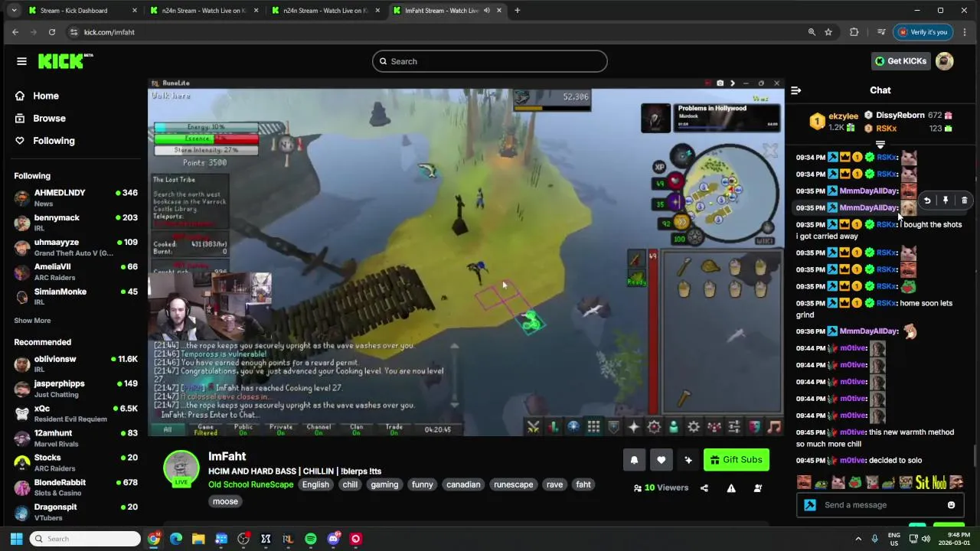
Task: Click the ImFaht streamer avatar
Action: click(181, 468)
